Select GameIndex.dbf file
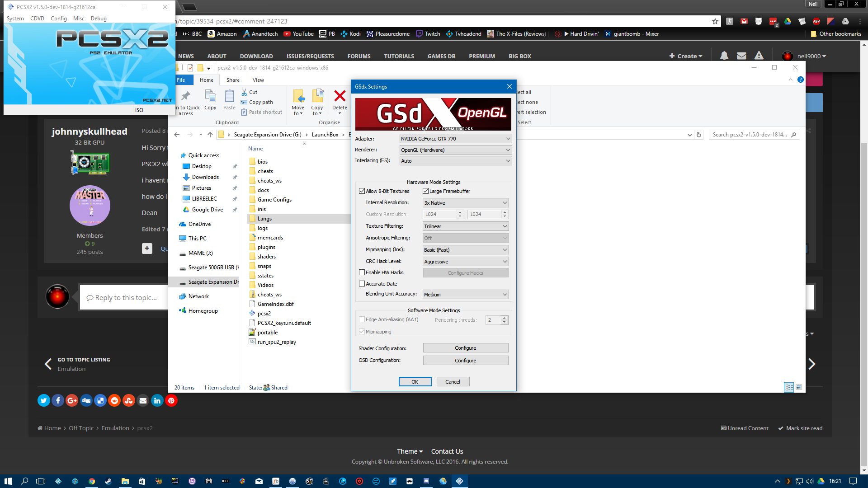The image size is (868, 488). 275,304
